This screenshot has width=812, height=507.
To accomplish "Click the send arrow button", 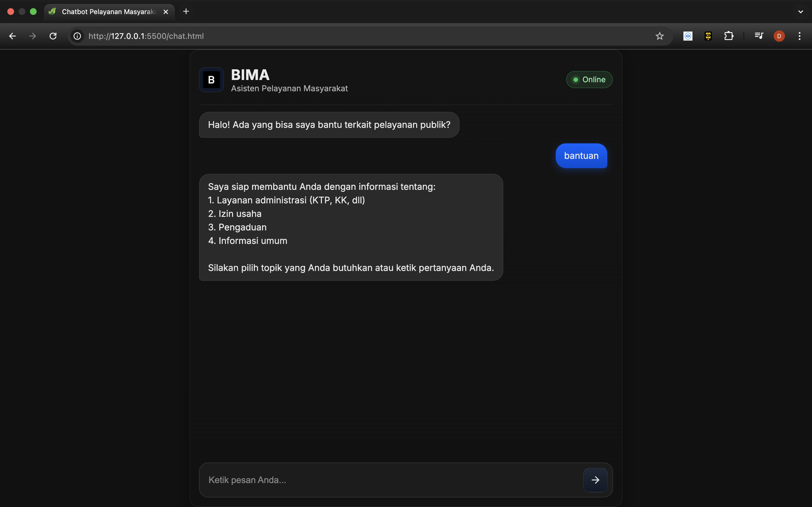I will (x=595, y=480).
